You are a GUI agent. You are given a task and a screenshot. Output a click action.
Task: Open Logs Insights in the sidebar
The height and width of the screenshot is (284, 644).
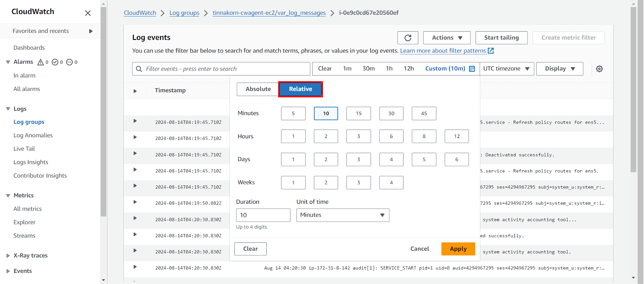pyautogui.click(x=31, y=162)
